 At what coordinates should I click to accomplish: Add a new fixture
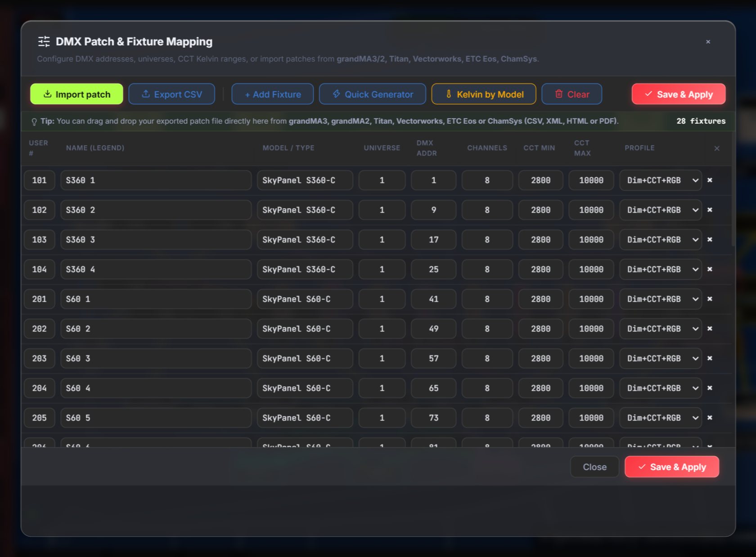click(x=273, y=94)
